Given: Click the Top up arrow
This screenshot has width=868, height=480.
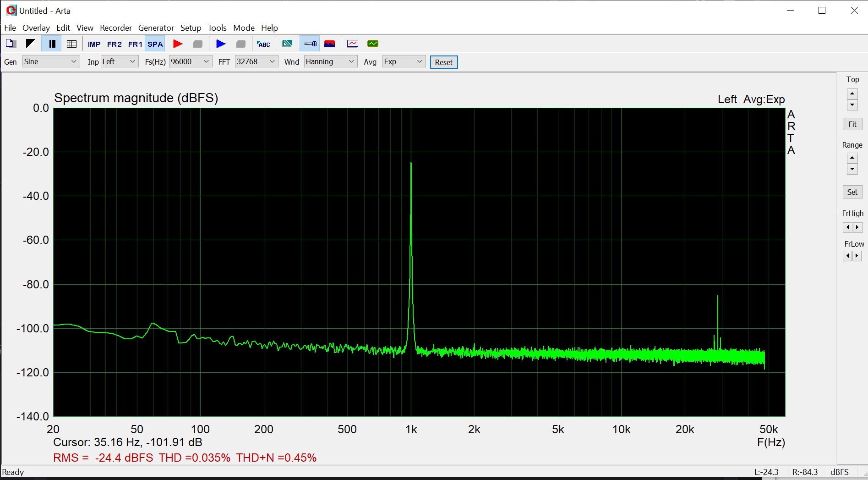Looking at the screenshot, I should pyautogui.click(x=852, y=94).
